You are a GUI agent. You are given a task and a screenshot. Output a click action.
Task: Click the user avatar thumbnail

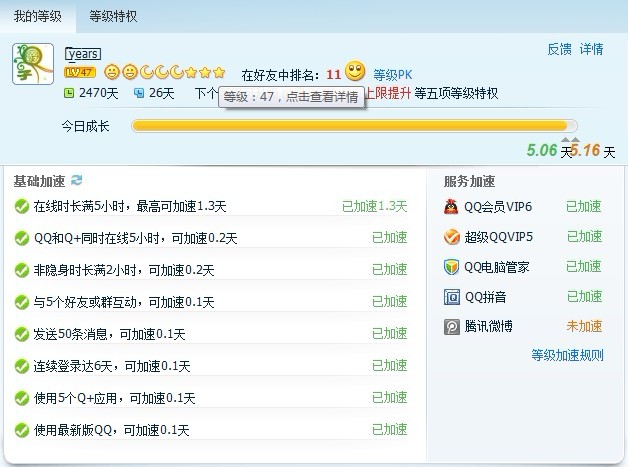click(x=33, y=64)
